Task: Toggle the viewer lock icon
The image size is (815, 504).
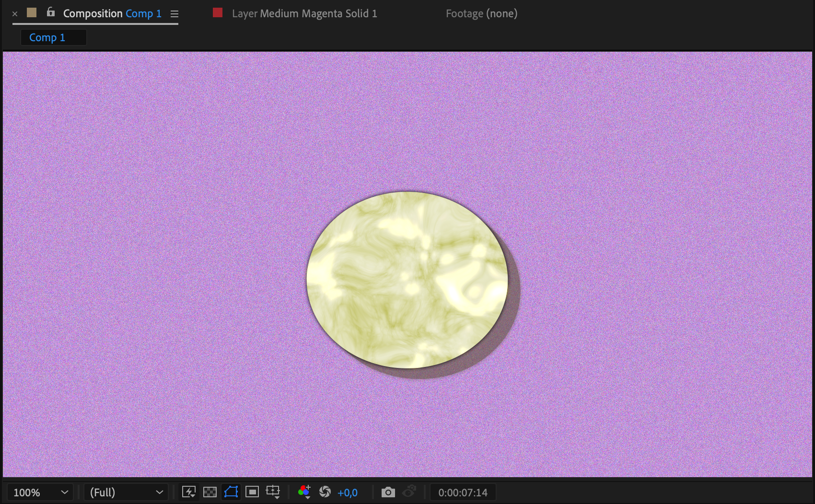Action: point(50,12)
